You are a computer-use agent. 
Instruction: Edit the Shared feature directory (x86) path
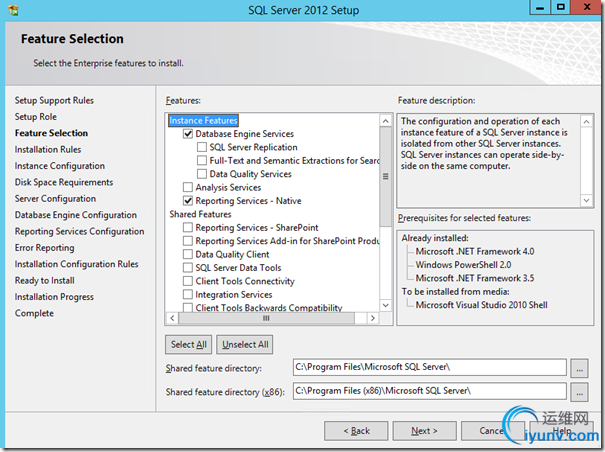tap(429, 391)
